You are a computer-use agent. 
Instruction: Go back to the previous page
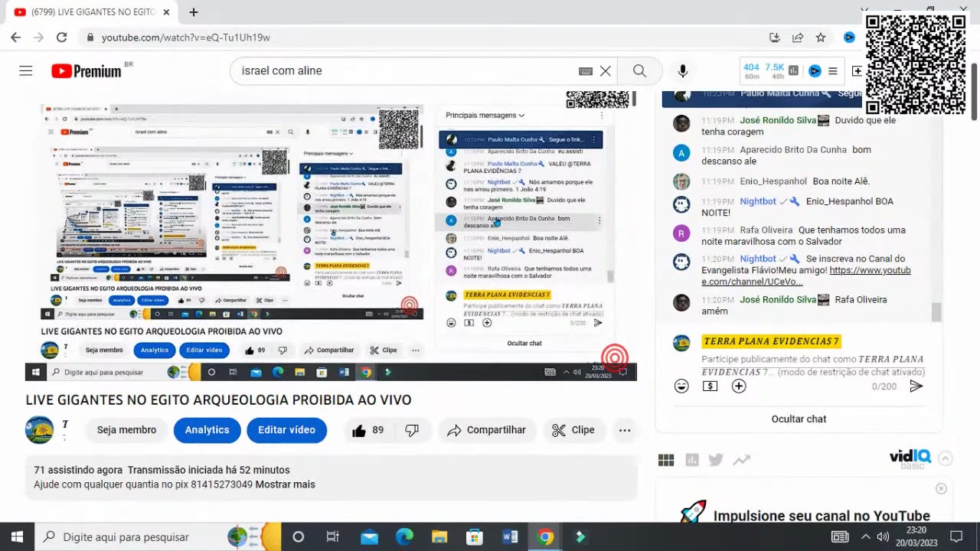click(x=15, y=37)
